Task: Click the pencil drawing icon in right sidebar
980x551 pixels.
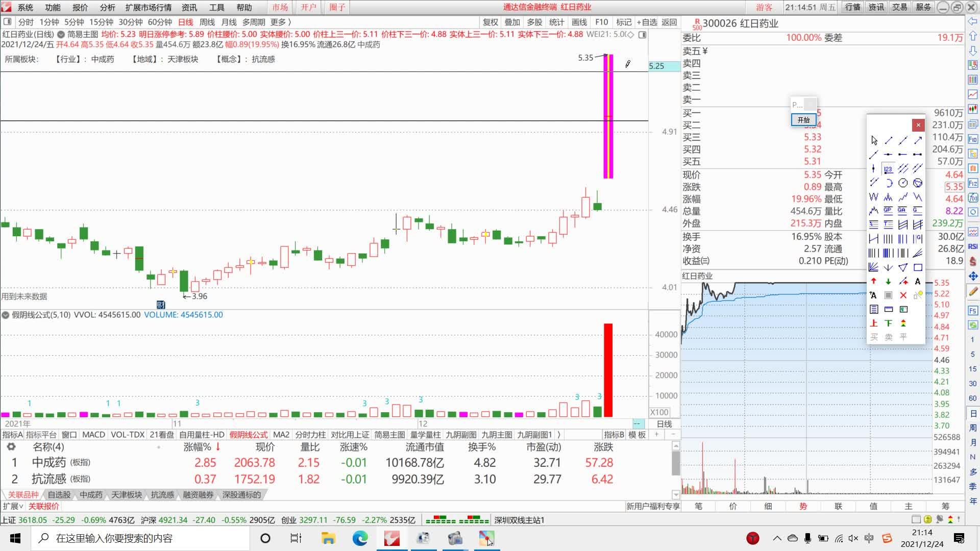Action: coord(973,291)
